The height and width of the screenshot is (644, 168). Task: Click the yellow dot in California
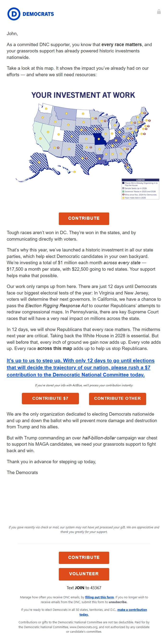(40, 138)
